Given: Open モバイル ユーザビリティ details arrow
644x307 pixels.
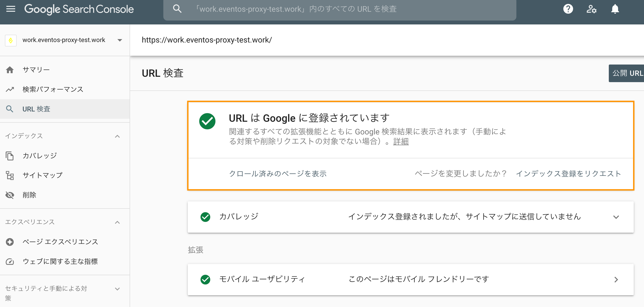Looking at the screenshot, I should (x=616, y=279).
